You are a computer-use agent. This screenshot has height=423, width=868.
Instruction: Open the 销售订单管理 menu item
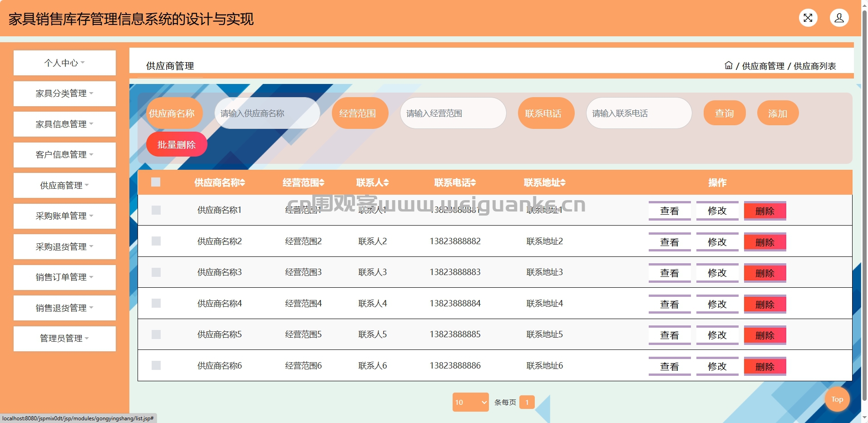(x=64, y=277)
